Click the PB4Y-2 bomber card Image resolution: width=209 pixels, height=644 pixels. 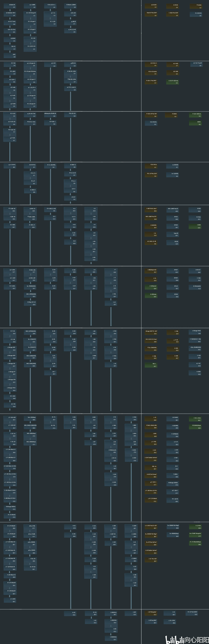click(70, 166)
